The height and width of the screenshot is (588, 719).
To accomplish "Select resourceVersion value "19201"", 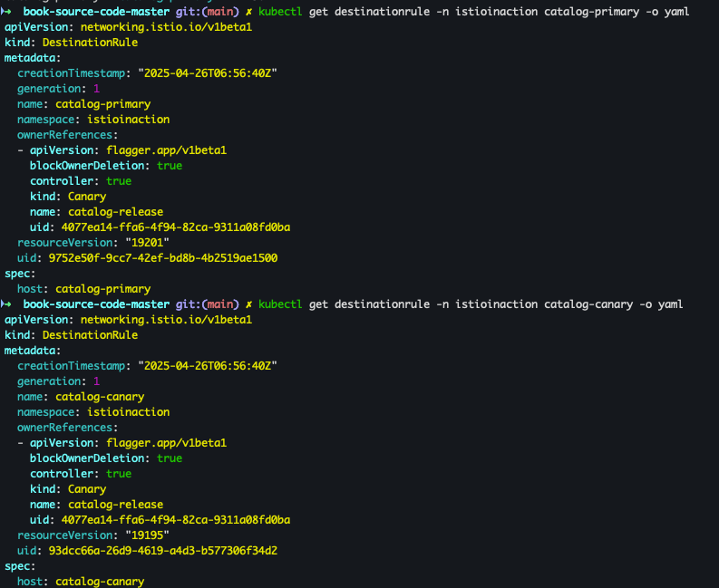I will [147, 243].
